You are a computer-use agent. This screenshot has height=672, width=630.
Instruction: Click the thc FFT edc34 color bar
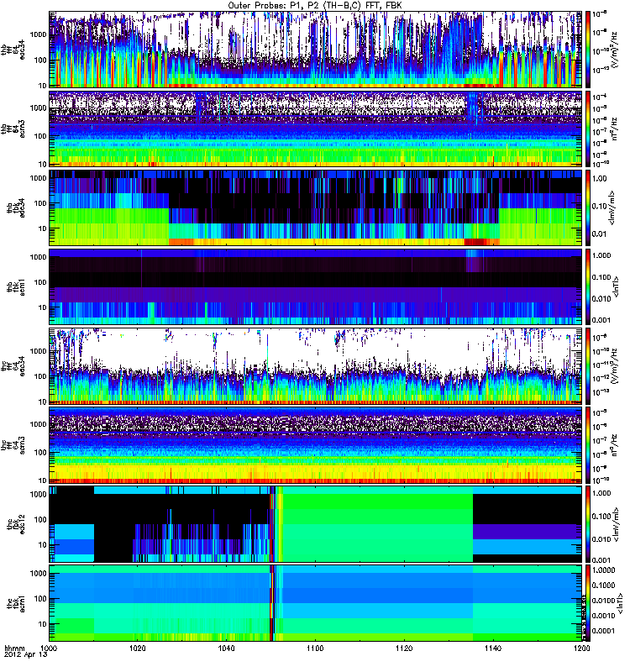(588, 366)
